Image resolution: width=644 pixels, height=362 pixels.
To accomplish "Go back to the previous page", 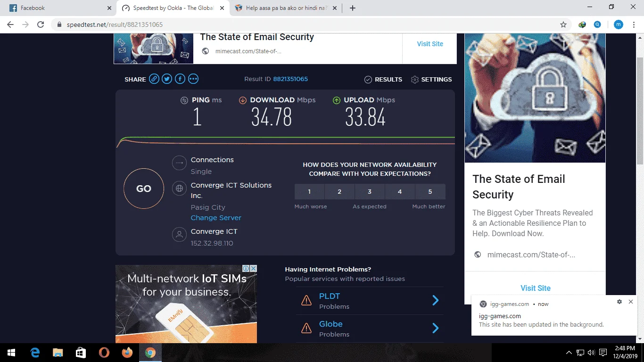I will tap(10, 25).
